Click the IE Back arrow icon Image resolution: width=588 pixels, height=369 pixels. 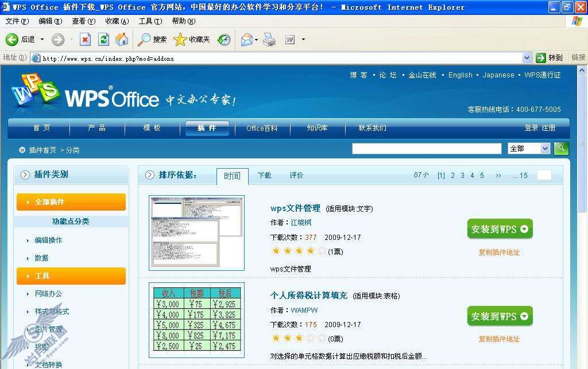pyautogui.click(x=11, y=40)
